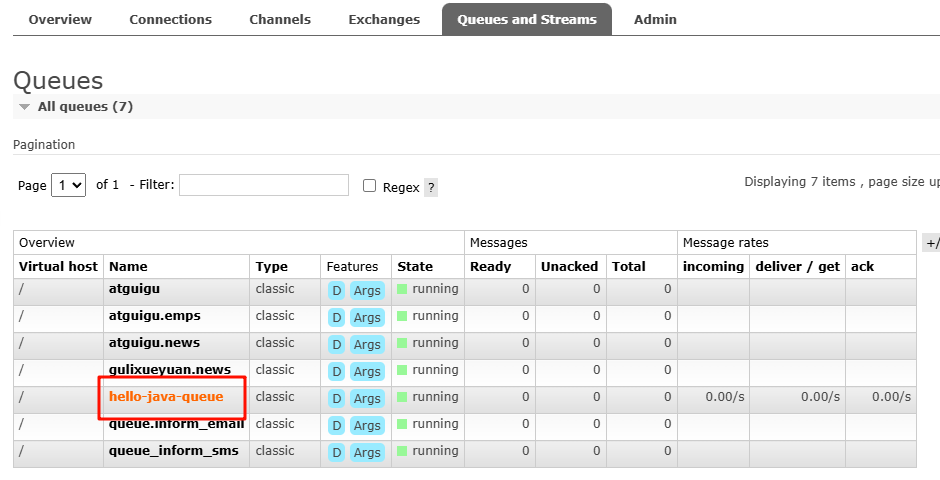940x480 pixels.
Task: Open the hello-java-queue queue link
Action: pos(166,397)
